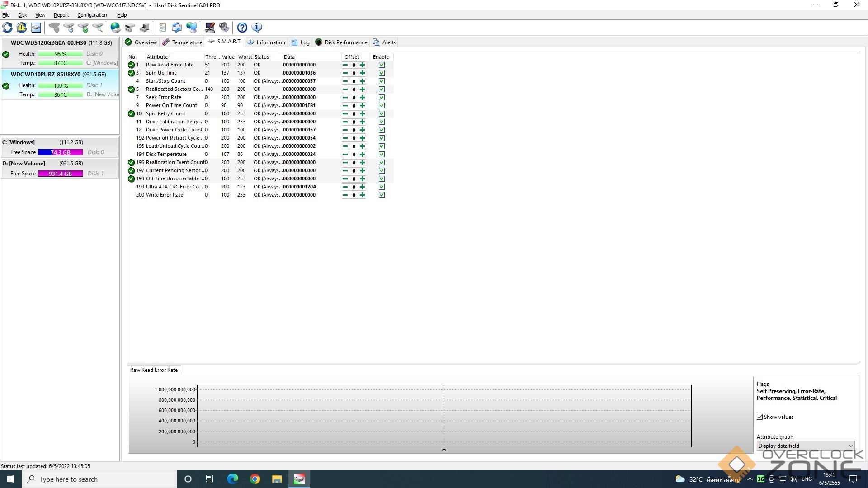Click the globe with disk toolbar icon
The width and height of the screenshot is (868, 488).
(116, 28)
